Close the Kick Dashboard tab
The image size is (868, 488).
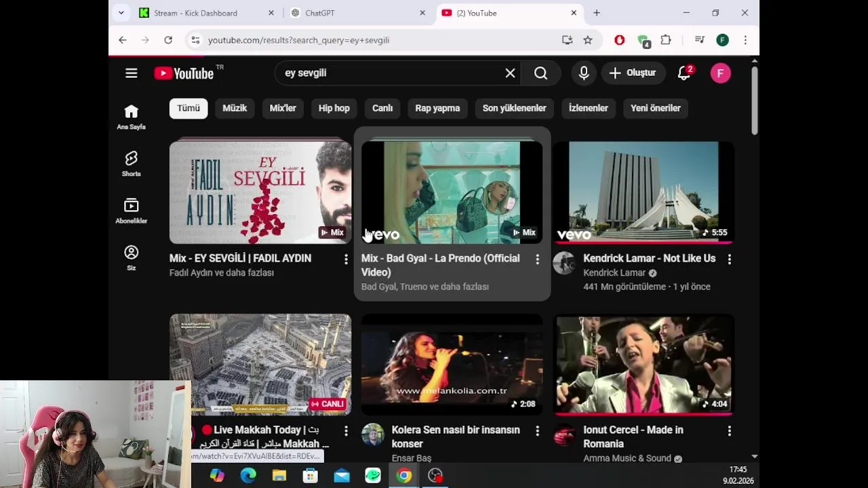271,13
